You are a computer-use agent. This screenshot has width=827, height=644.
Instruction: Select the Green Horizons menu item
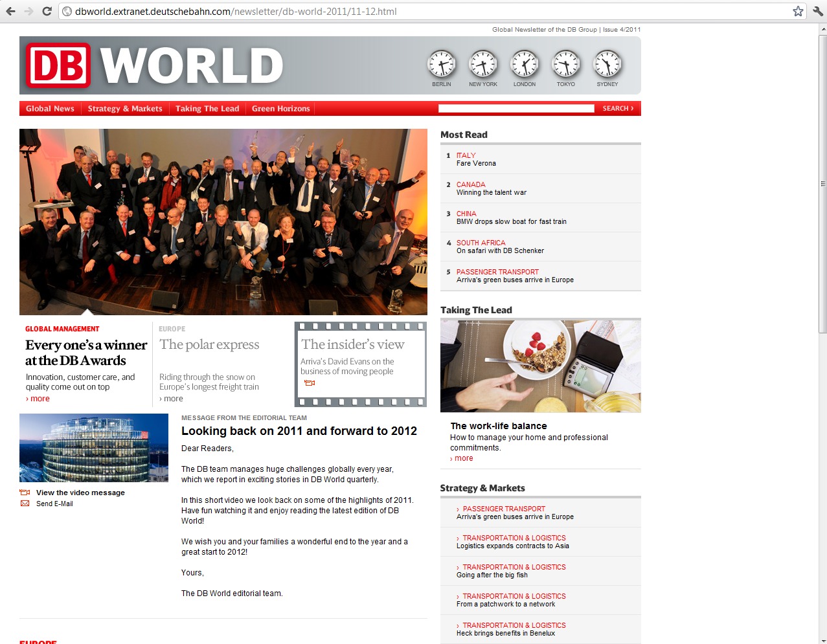(x=280, y=109)
